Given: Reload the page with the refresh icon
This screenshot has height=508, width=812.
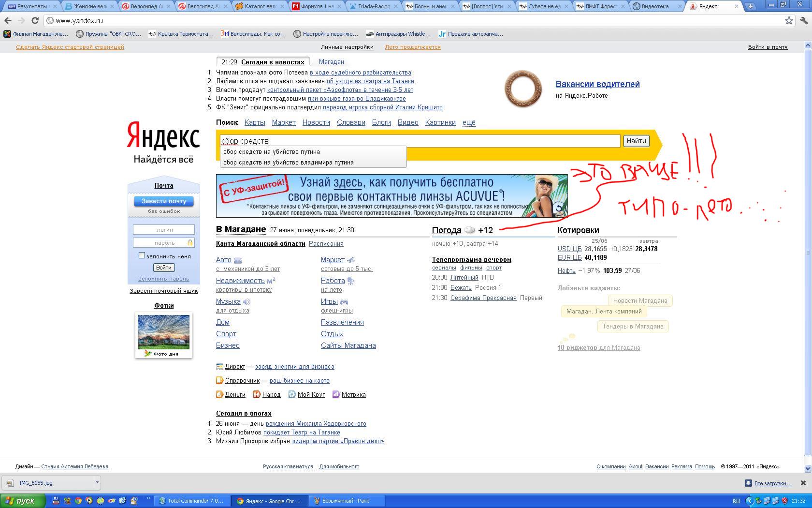Looking at the screenshot, I should pos(35,21).
